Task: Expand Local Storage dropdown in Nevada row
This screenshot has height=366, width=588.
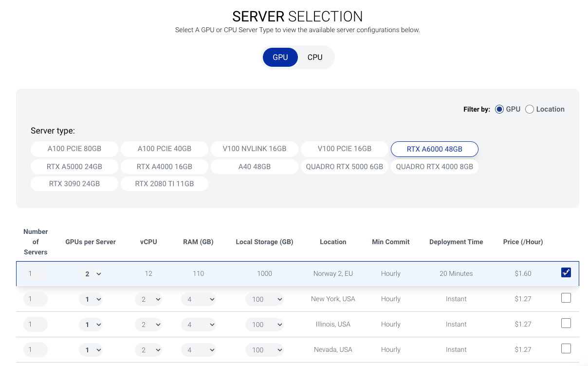Action: pos(264,350)
